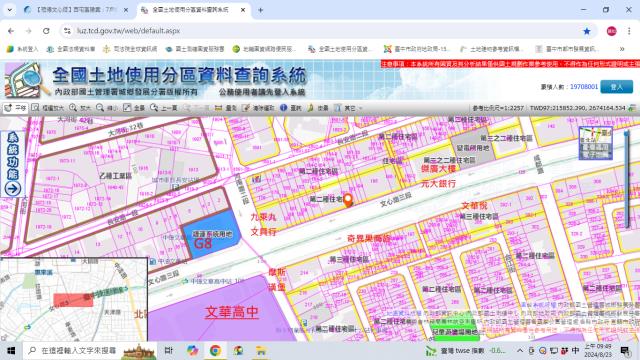Activate the zoom in (放大) tool
Image resolution: width=640 pixels, height=360 pixels.
[80, 108]
